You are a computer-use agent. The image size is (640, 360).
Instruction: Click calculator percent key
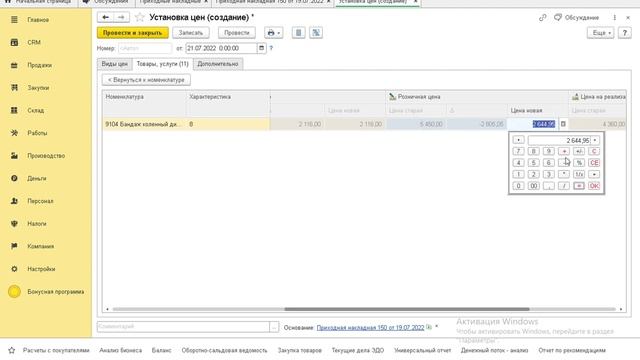click(579, 163)
